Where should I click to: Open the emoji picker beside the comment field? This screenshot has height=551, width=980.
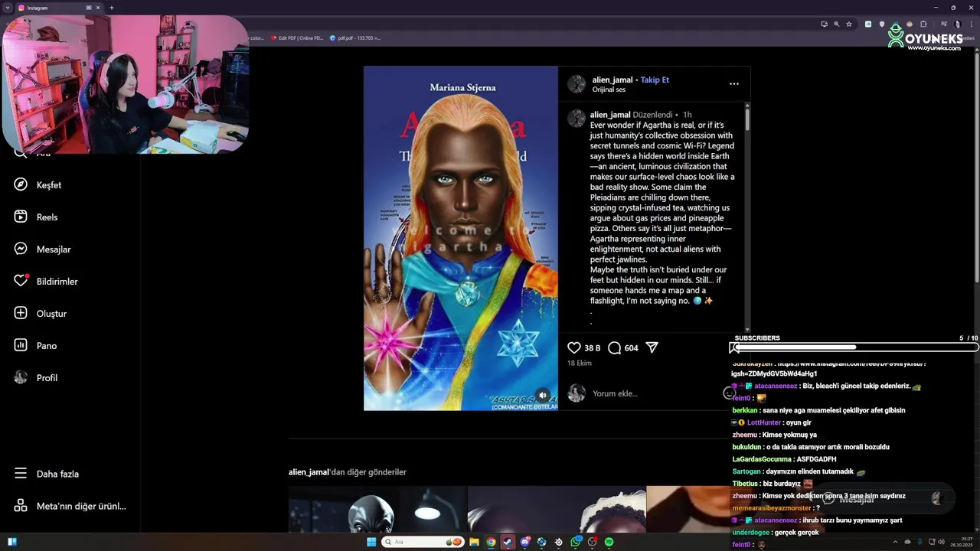pyautogui.click(x=729, y=393)
